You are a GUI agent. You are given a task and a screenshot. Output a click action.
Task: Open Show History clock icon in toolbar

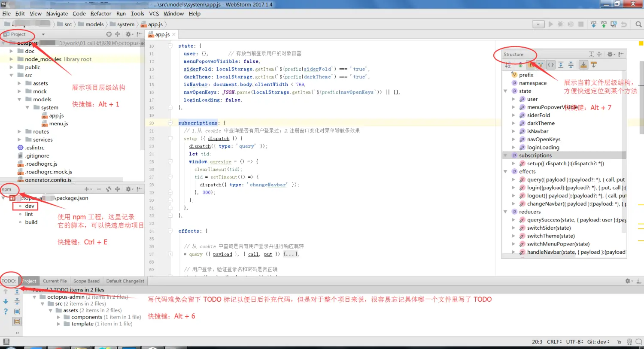pos(614,24)
